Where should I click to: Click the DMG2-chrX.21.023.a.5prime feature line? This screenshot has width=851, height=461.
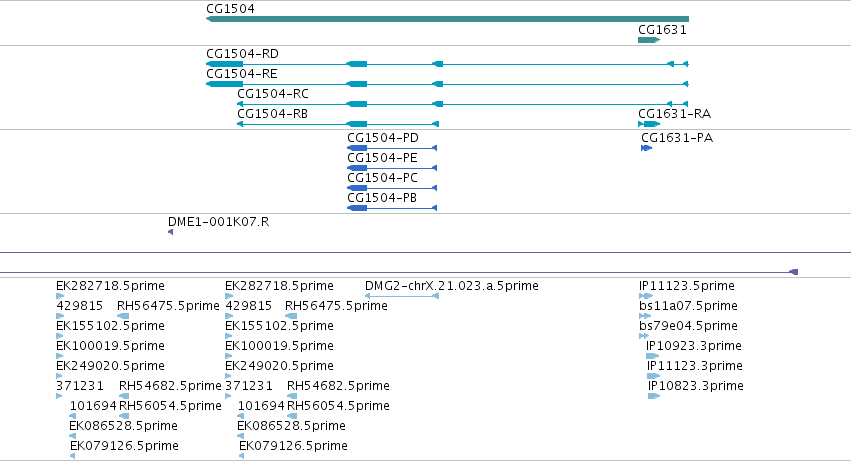tap(402, 296)
